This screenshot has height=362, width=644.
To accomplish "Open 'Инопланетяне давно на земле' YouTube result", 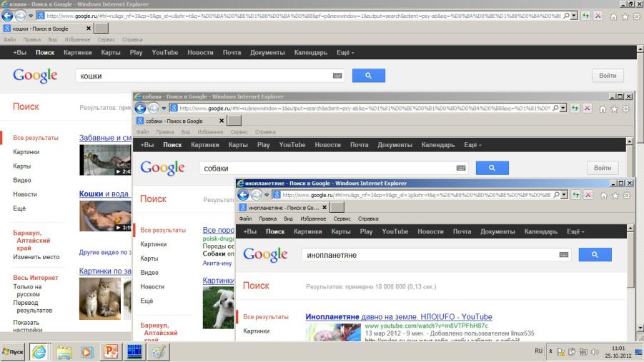I will click(399, 317).
